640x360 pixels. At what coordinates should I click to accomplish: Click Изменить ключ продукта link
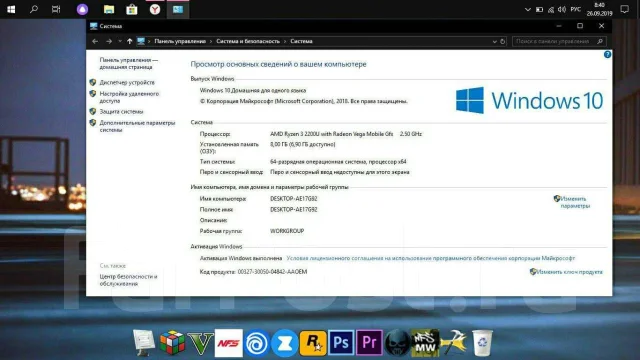pyautogui.click(x=569, y=272)
